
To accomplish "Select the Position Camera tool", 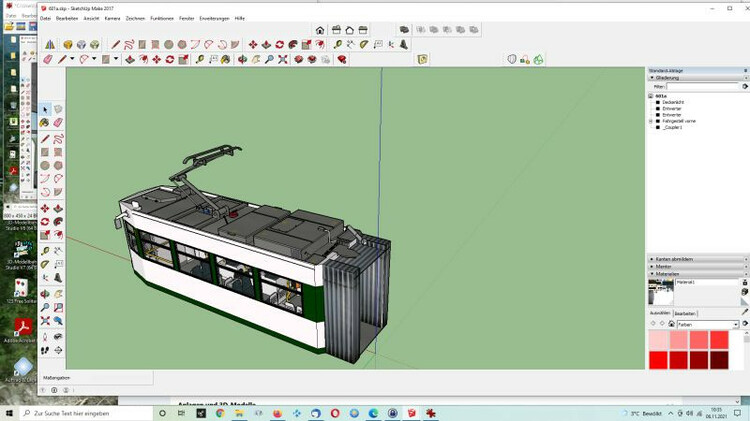I will (x=45, y=337).
